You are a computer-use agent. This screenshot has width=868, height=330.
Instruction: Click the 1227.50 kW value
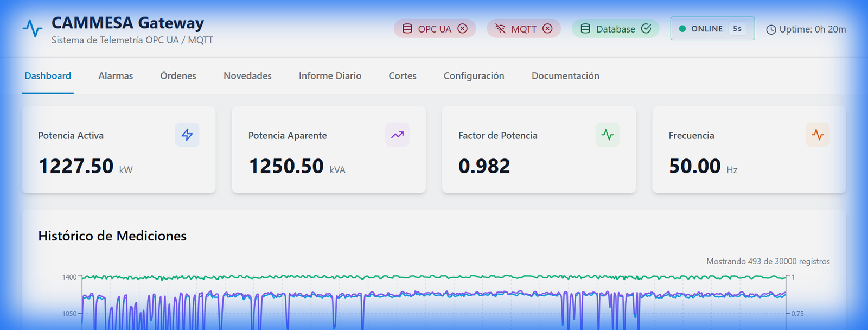[x=85, y=166]
